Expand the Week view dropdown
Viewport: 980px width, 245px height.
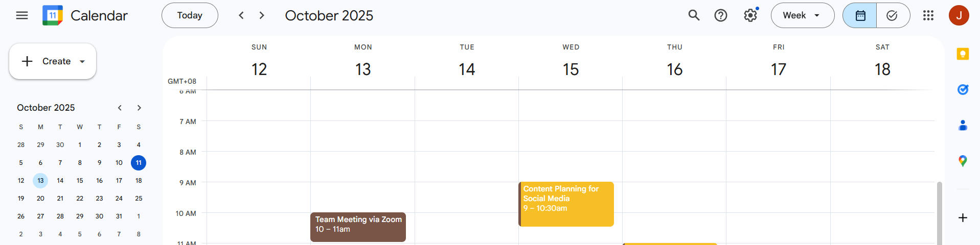802,15
